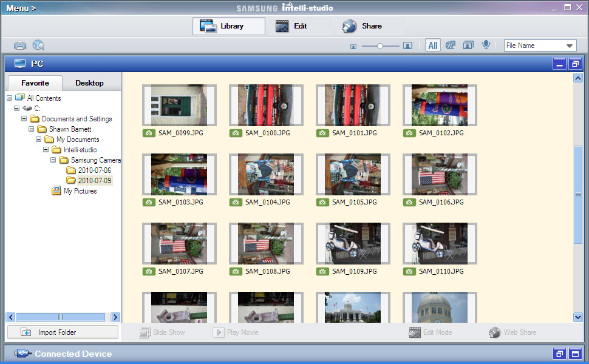
Task: Open the Menu in title bar
Action: [21, 8]
